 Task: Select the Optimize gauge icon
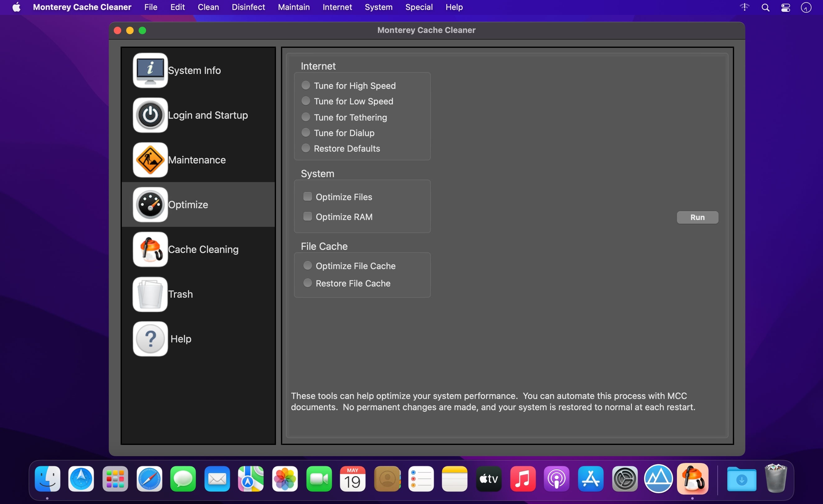point(150,205)
